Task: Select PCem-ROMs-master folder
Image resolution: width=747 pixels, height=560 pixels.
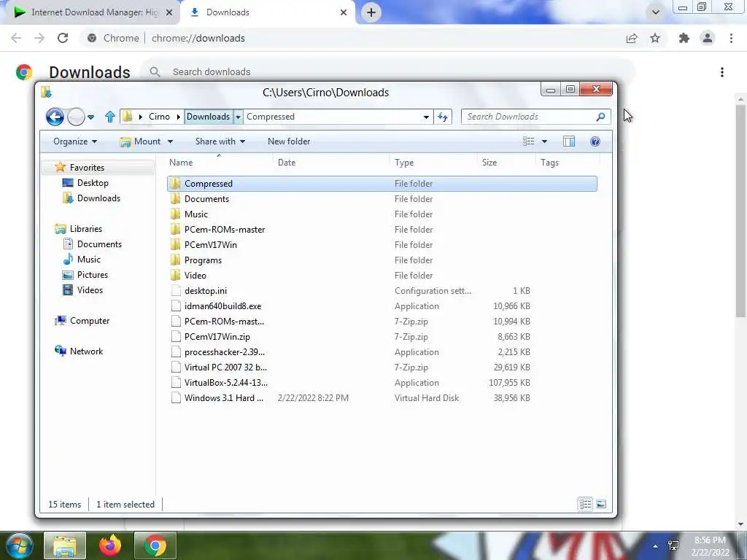Action: pos(225,230)
